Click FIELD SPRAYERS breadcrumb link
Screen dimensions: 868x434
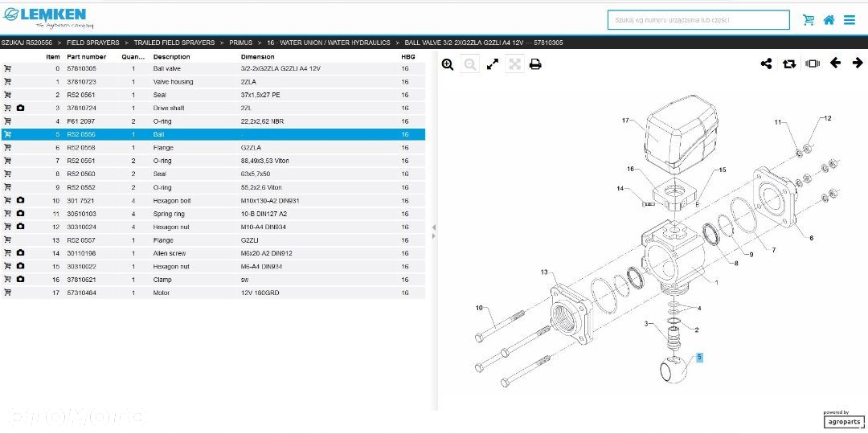(x=93, y=43)
